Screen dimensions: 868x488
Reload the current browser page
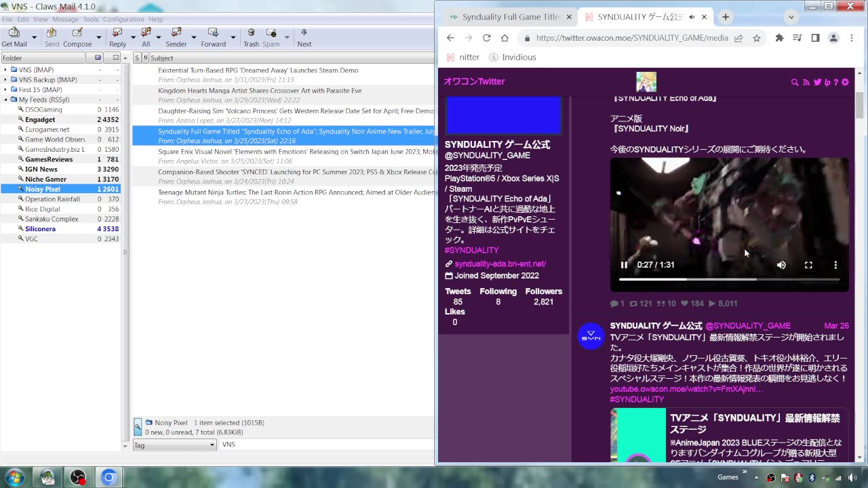pos(486,38)
